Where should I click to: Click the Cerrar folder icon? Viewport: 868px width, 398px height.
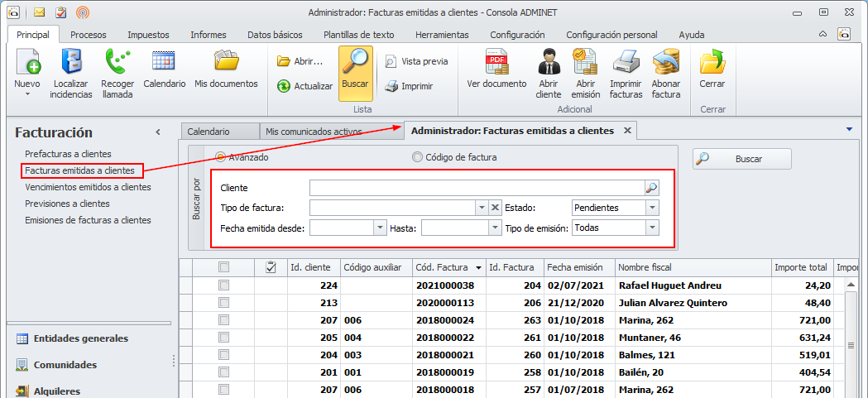tap(712, 61)
